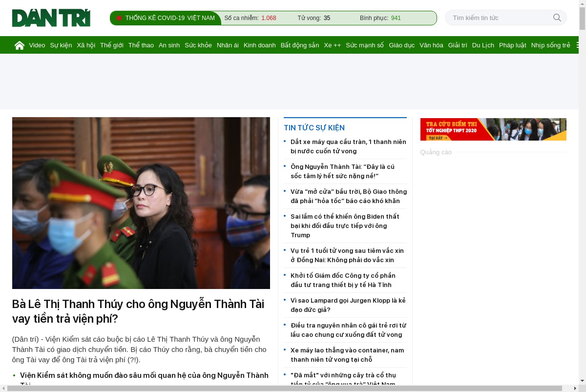
Task: Read the article about Lampard and Jurgen Klopp
Action: [x=348, y=305]
